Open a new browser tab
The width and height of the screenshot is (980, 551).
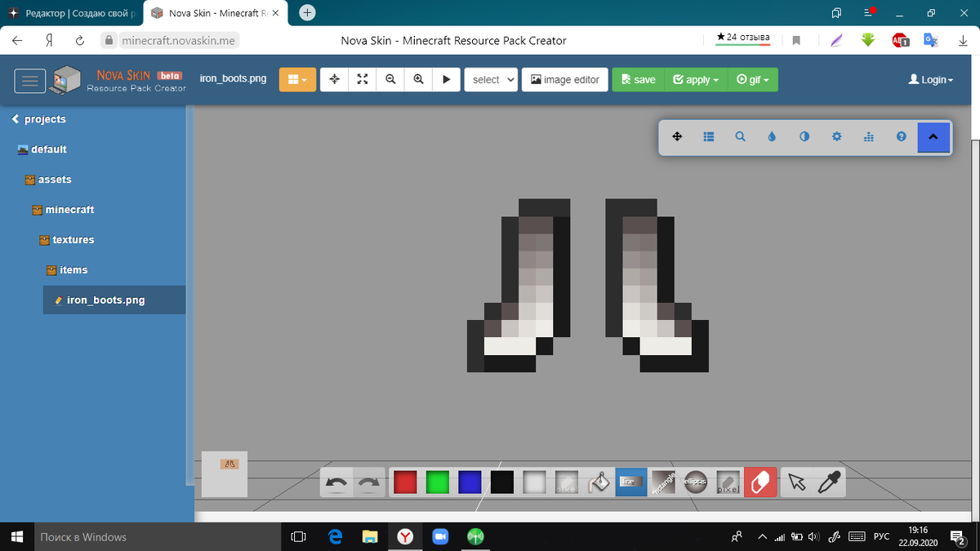pos(307,13)
